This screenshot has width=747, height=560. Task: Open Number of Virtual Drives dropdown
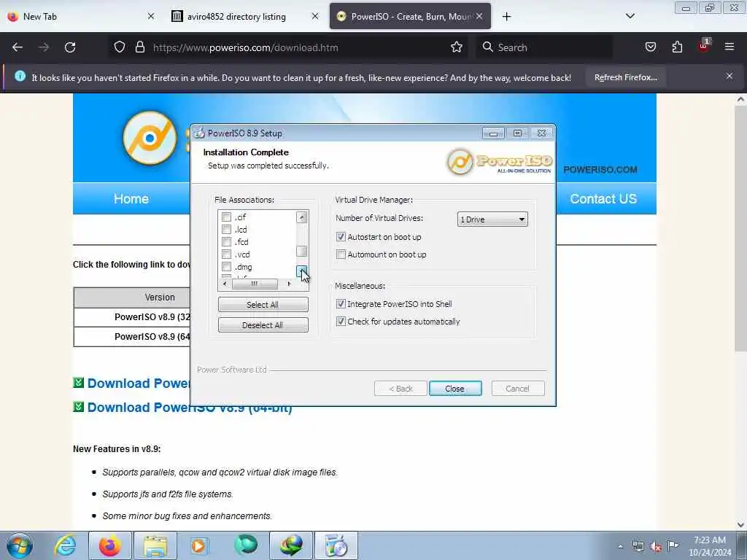(492, 219)
